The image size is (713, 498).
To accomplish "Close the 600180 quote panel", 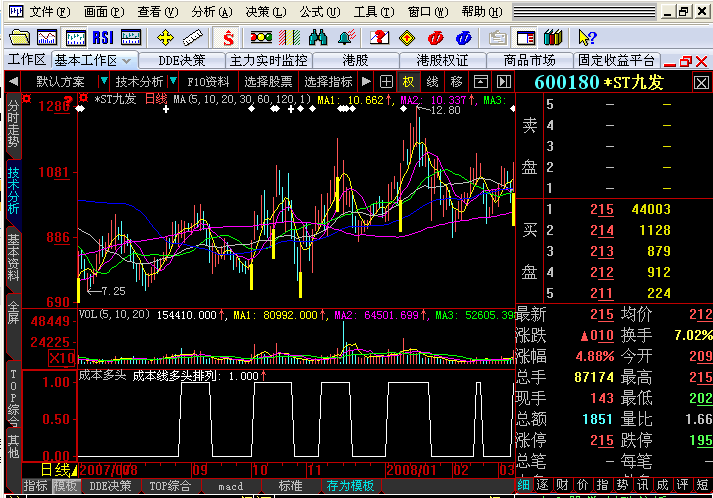I will 701,83.
